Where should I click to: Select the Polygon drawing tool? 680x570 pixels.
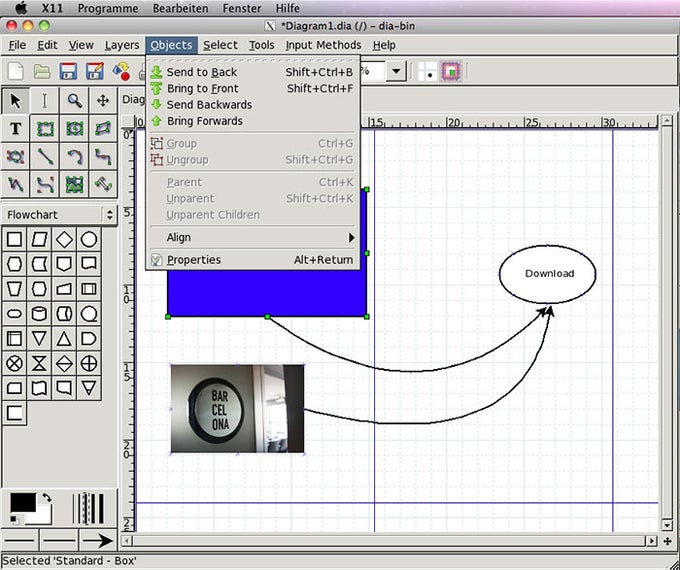click(103, 129)
